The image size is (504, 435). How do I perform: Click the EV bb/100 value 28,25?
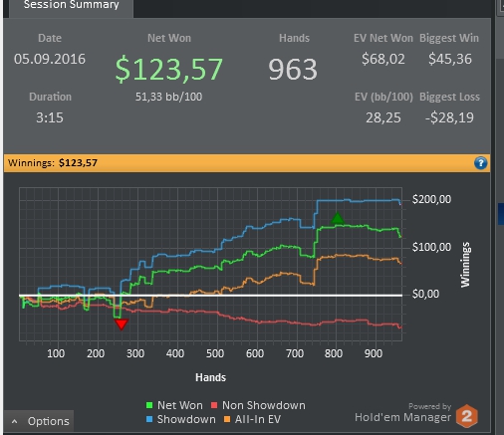click(x=383, y=117)
